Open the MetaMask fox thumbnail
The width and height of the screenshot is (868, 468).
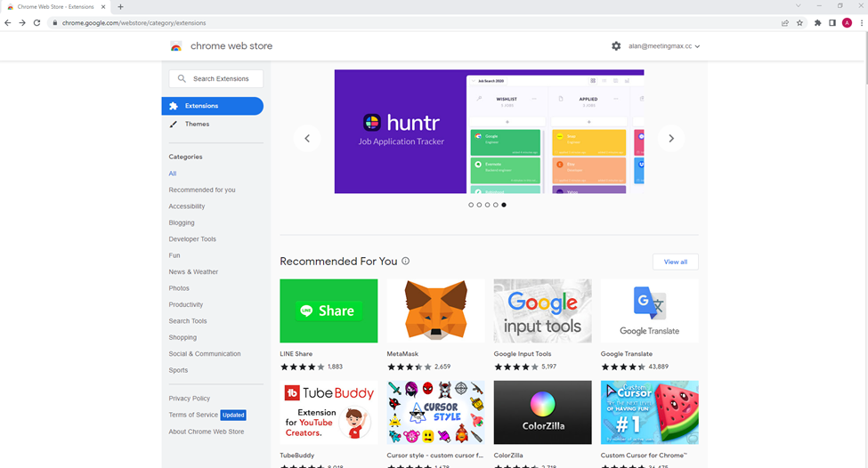(x=435, y=311)
